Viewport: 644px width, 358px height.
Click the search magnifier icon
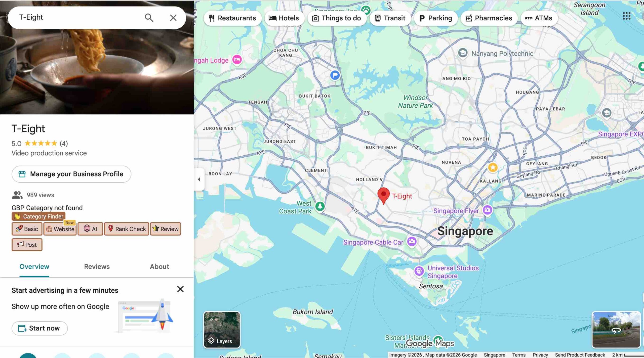[149, 18]
